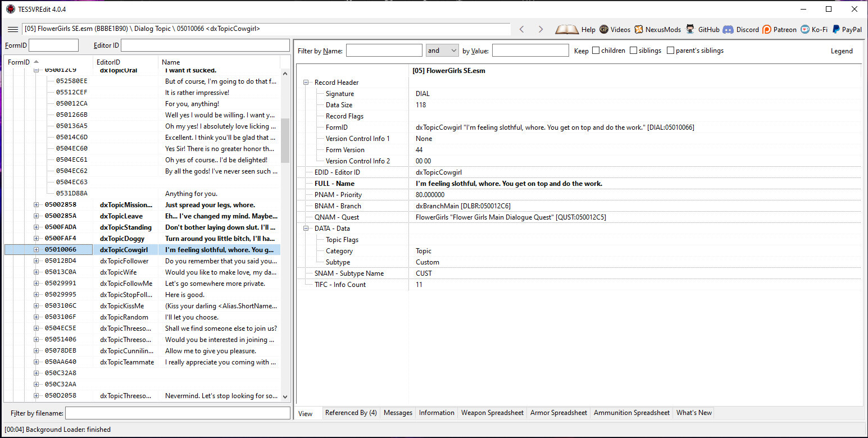Collapse Record Header section
This screenshot has width=868, height=438.
pos(306,83)
